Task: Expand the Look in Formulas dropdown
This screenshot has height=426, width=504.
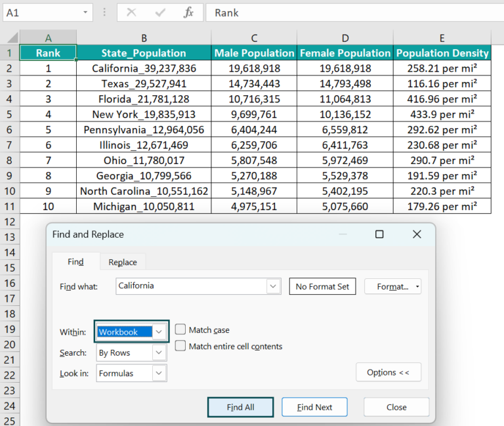Action: pyautogui.click(x=159, y=373)
